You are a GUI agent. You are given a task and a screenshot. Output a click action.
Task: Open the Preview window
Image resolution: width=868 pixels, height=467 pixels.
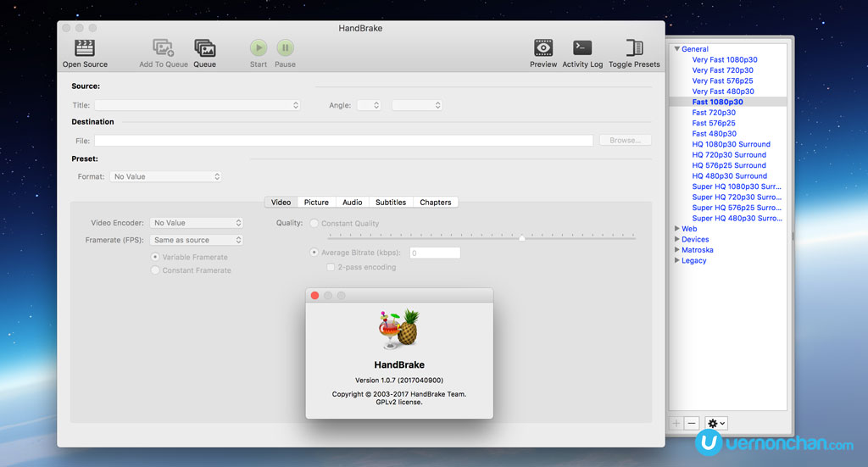click(x=543, y=47)
